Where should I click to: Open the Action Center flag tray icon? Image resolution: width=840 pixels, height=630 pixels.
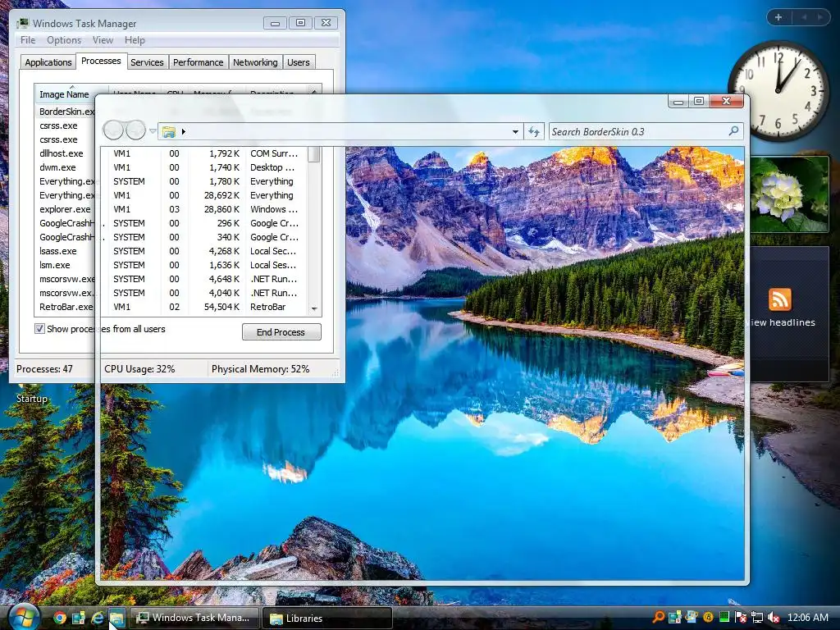point(741,617)
